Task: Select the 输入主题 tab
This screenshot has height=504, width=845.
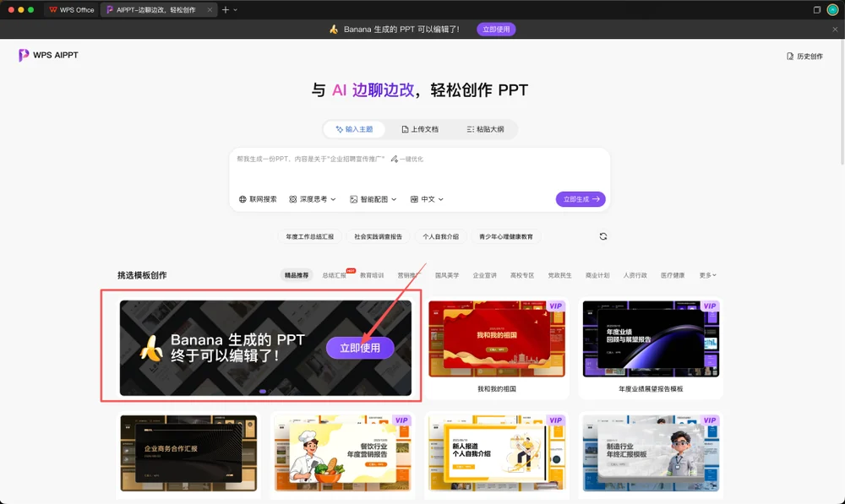Action: [354, 129]
